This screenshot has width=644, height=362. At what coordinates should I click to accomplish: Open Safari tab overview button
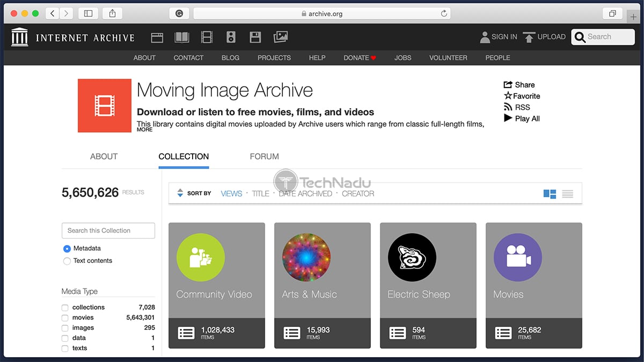pos(612,13)
